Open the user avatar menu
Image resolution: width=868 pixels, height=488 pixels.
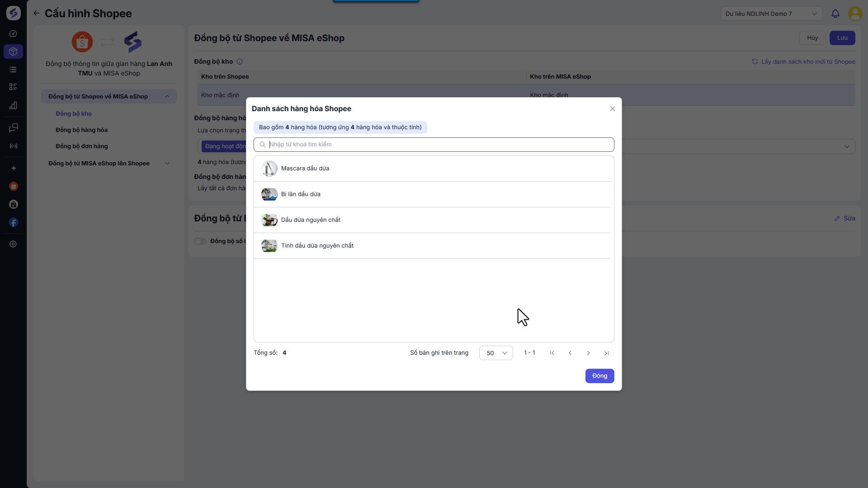[x=855, y=14]
